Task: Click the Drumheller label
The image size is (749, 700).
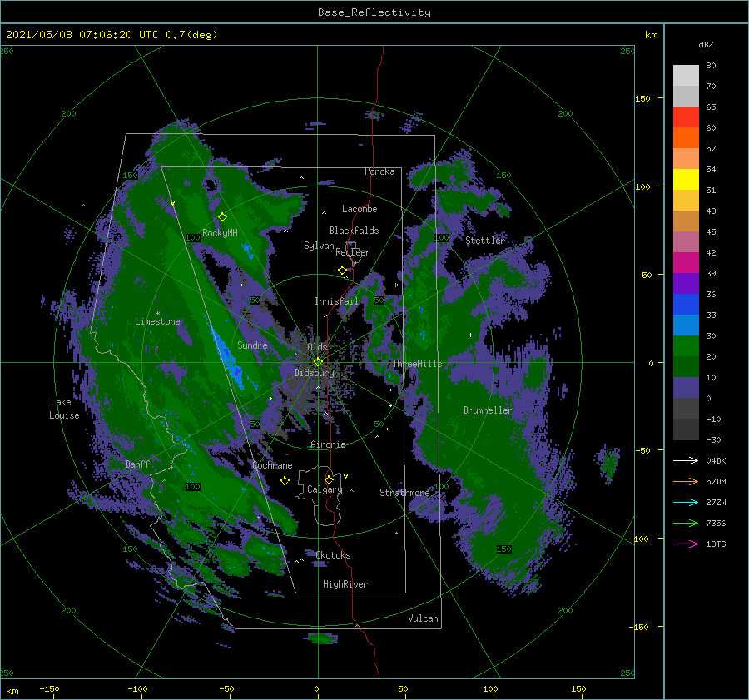Action: 488,410
